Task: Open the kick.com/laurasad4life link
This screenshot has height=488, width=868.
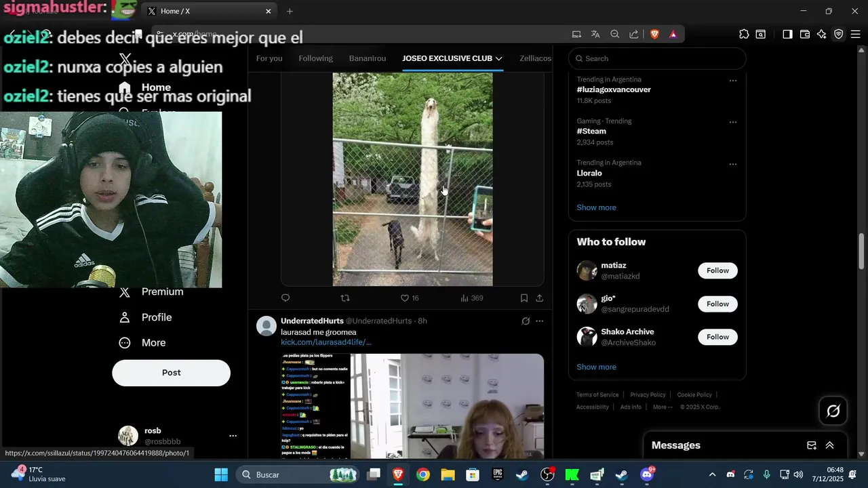Action: point(326,342)
